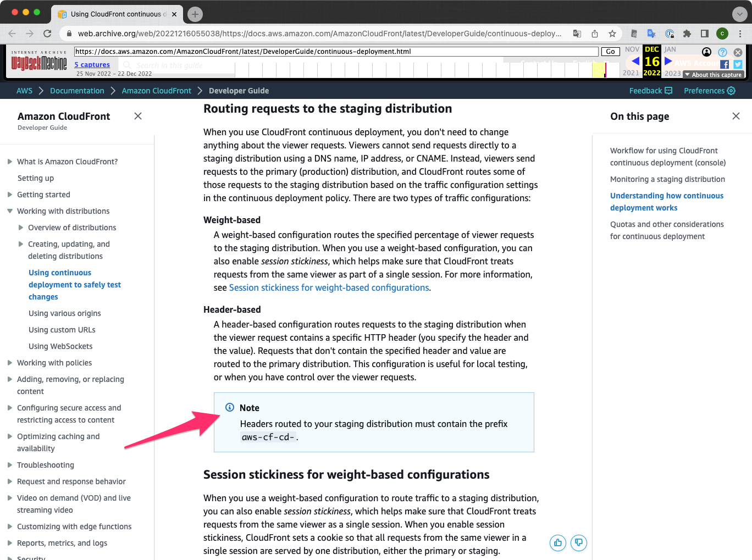Go to previous Wayback capture arrow

click(635, 61)
